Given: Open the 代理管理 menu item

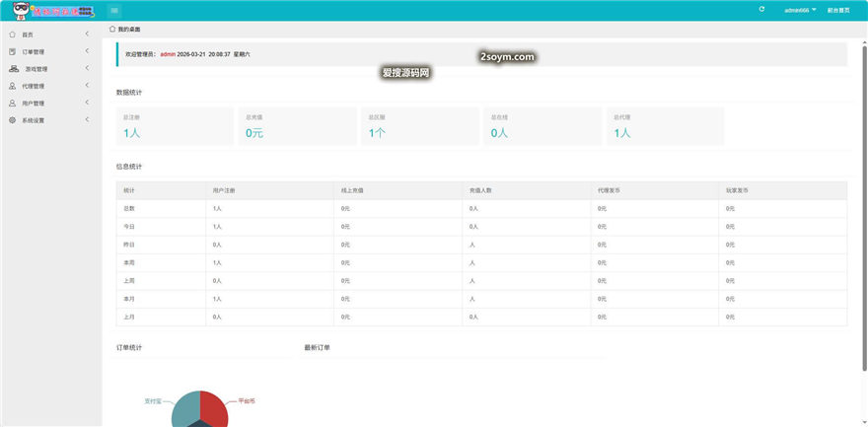Looking at the screenshot, I should point(34,86).
